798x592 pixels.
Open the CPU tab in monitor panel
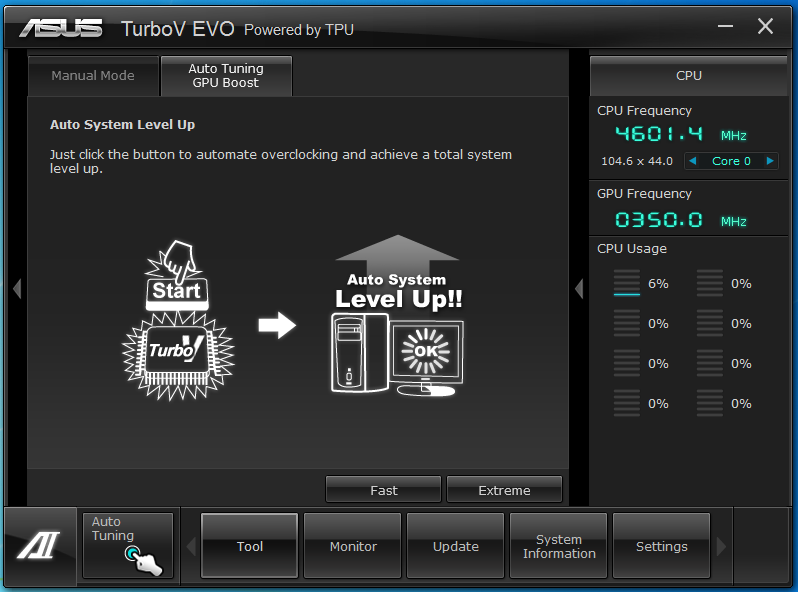(689, 76)
